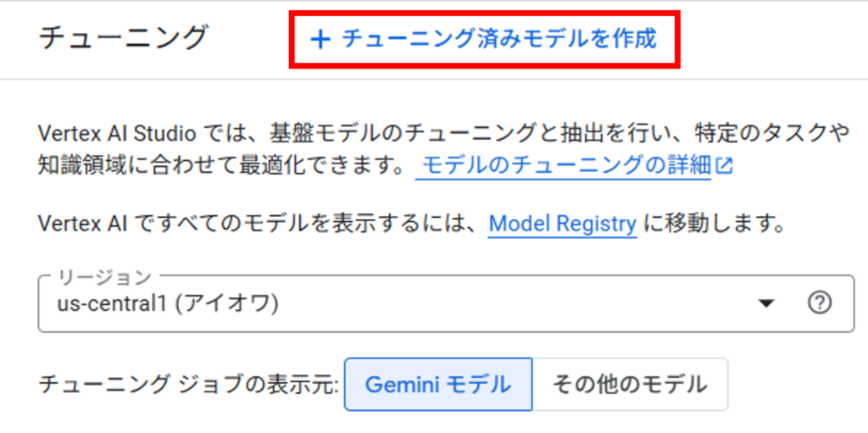Click the 基盤モデルのチューニングと抽出 phrase

click(x=417, y=135)
